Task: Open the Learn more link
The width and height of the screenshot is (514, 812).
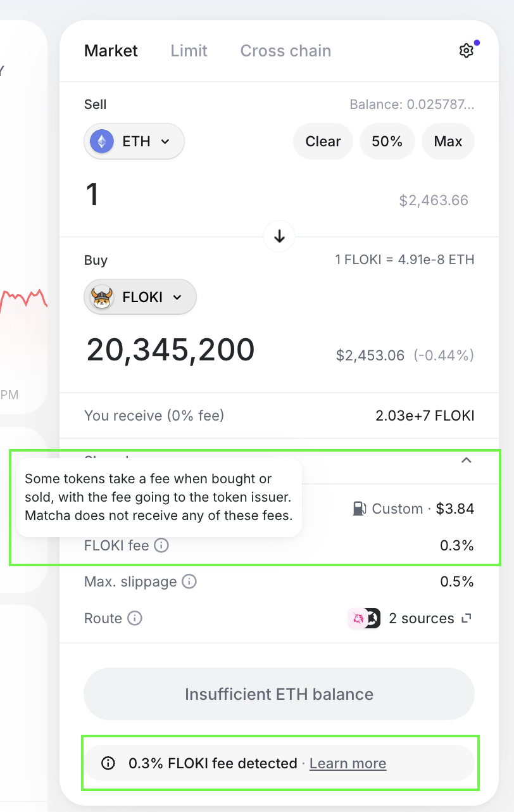Action: 348,763
